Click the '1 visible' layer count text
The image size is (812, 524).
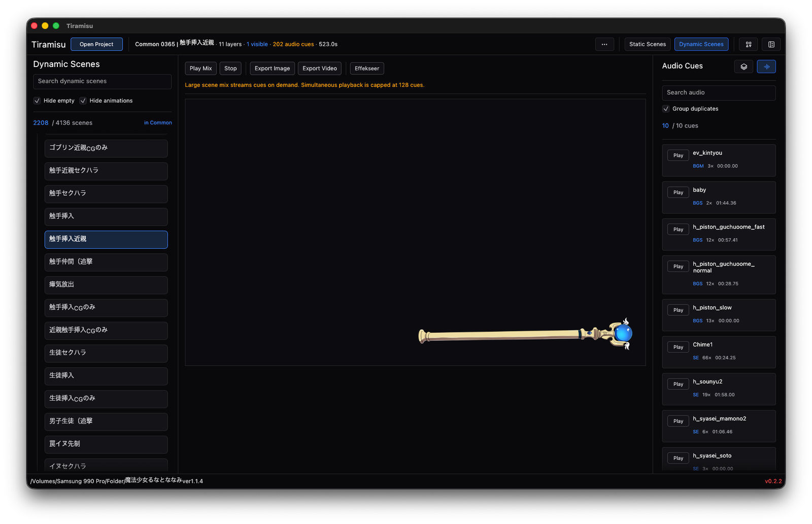(257, 44)
